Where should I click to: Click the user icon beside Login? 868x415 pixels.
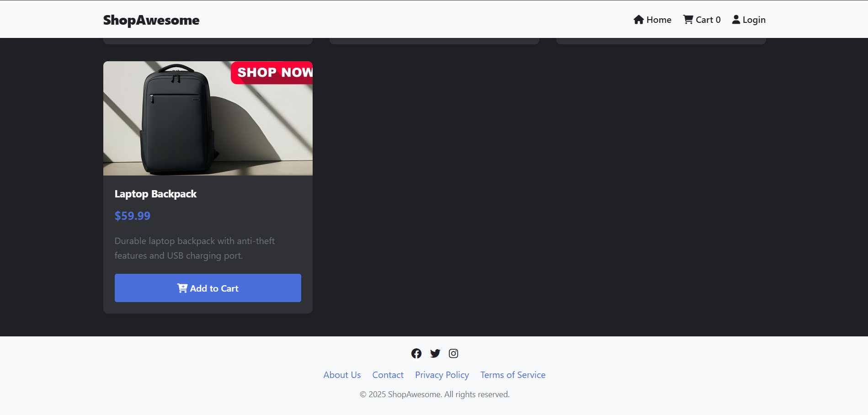[736, 20]
